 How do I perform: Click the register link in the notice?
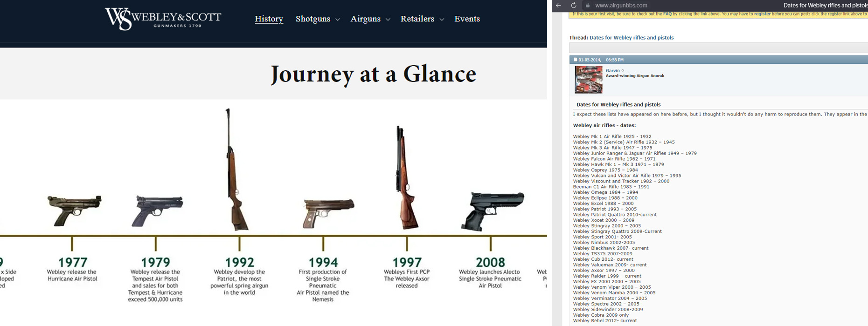pyautogui.click(x=762, y=14)
